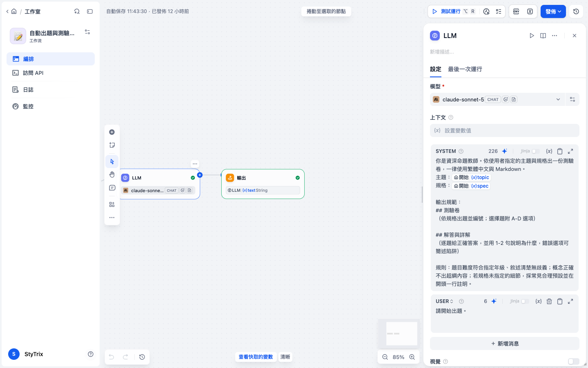Collapse the left sidebar panel icon
The image size is (588, 368).
pyautogui.click(x=90, y=11)
